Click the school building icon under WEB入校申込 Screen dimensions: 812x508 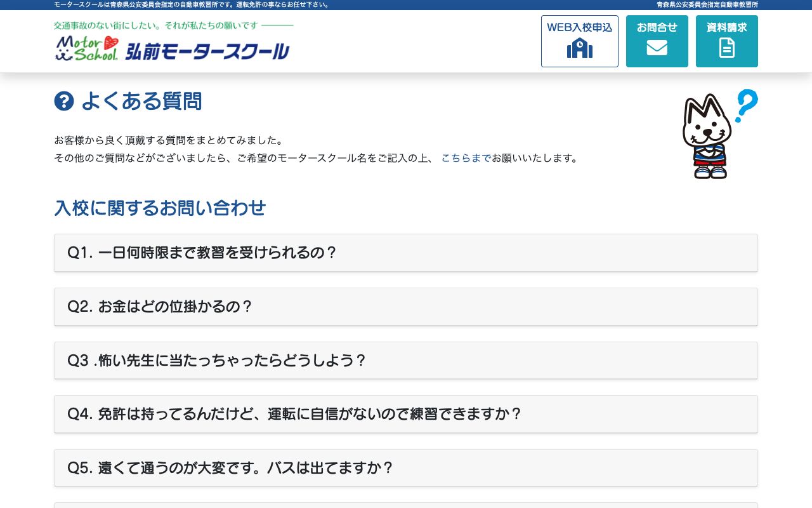tap(579, 49)
